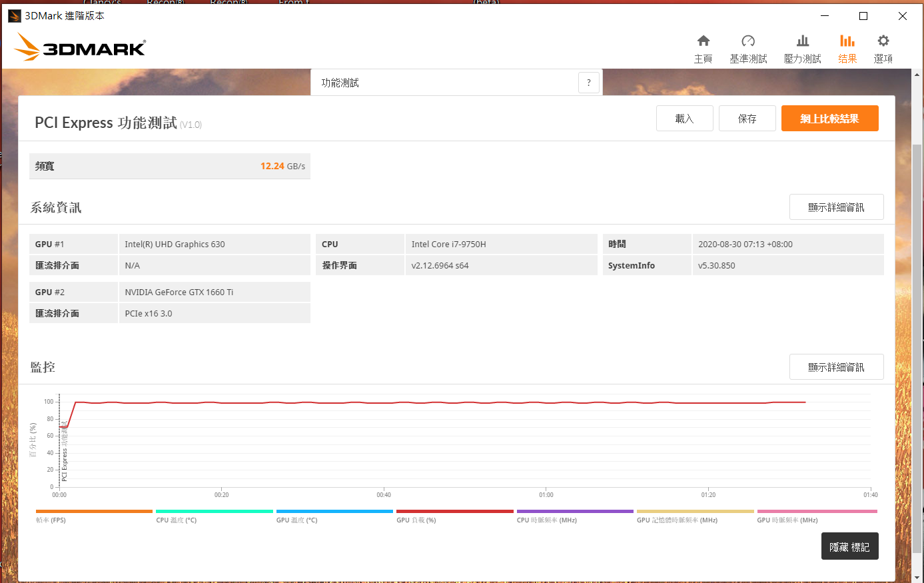This screenshot has height=583, width=924.
Task: Click the 2020-08-30 07:13 +08:00 time value
Action: 745,245
